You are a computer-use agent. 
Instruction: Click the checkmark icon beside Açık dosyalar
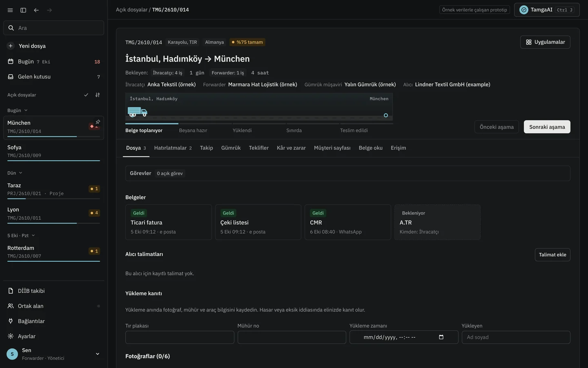pyautogui.click(x=86, y=95)
